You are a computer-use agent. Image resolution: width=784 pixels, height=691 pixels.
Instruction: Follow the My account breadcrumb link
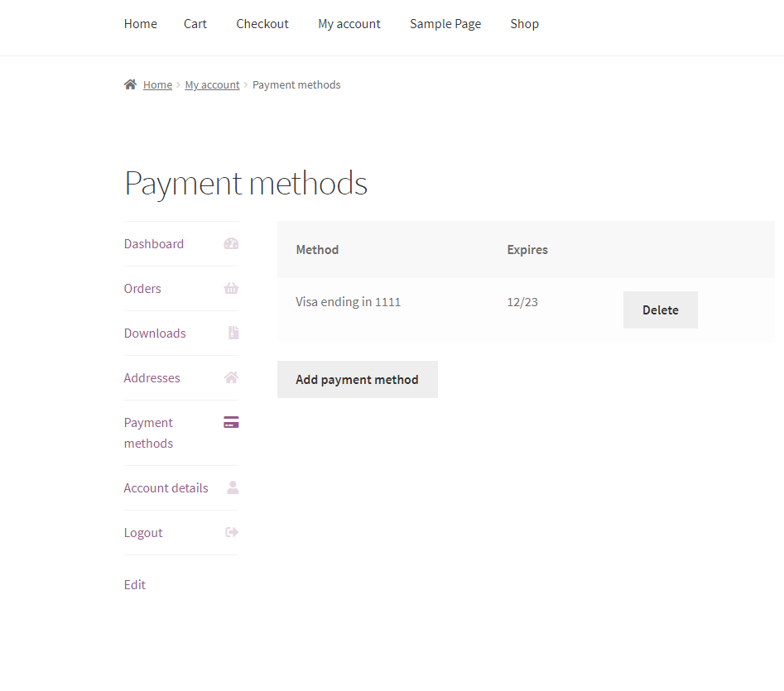tap(213, 85)
